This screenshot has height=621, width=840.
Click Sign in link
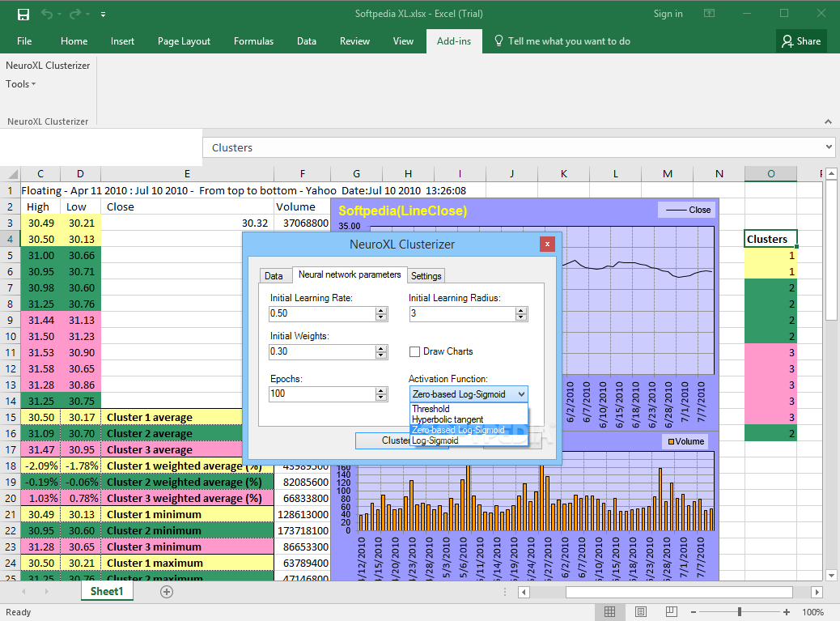tap(668, 14)
